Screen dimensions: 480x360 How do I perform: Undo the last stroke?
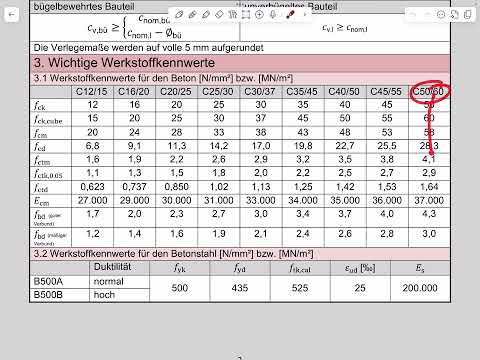(x=413, y=15)
